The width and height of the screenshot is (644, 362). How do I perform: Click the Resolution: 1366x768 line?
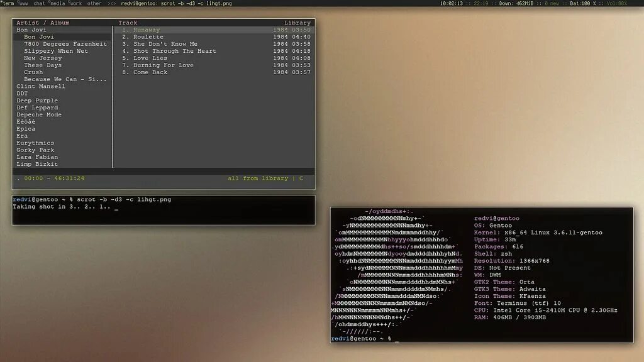tap(512, 261)
